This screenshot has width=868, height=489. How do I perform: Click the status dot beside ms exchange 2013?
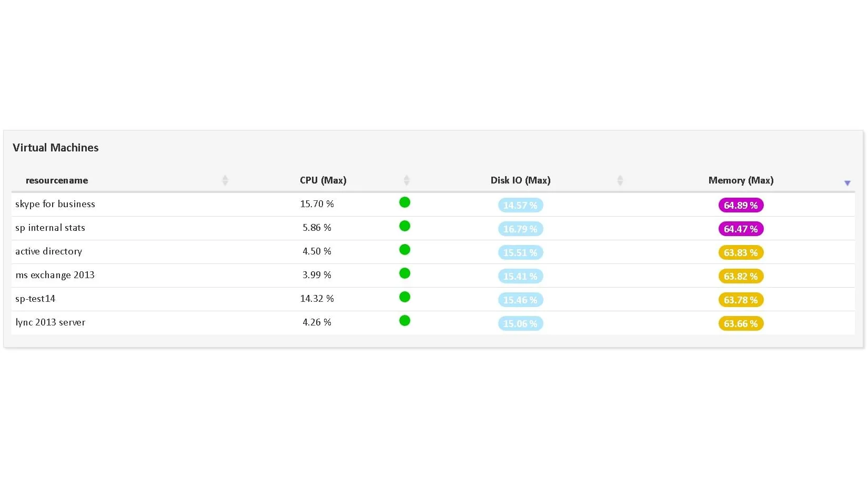coord(405,273)
